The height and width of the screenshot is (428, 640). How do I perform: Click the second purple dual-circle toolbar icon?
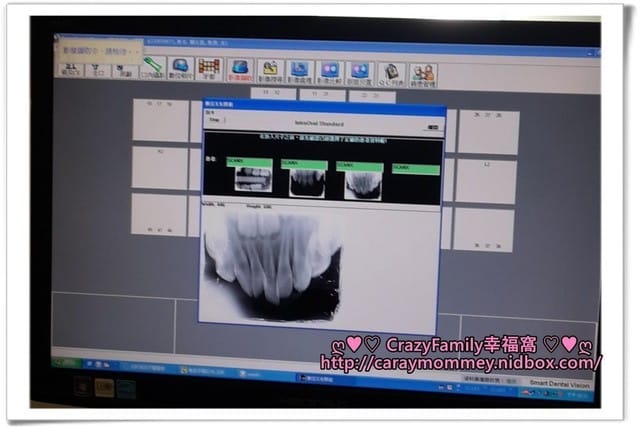tap(360, 74)
